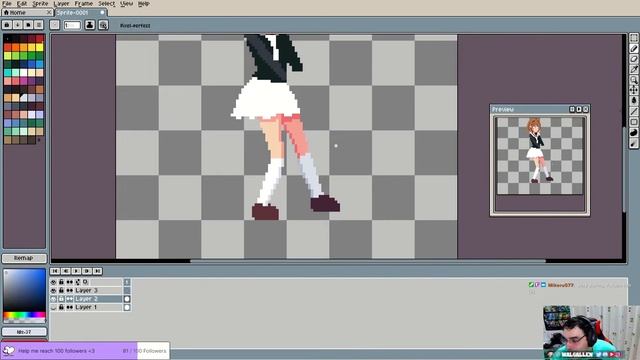
Task: Open the View menu
Action: coord(126,4)
